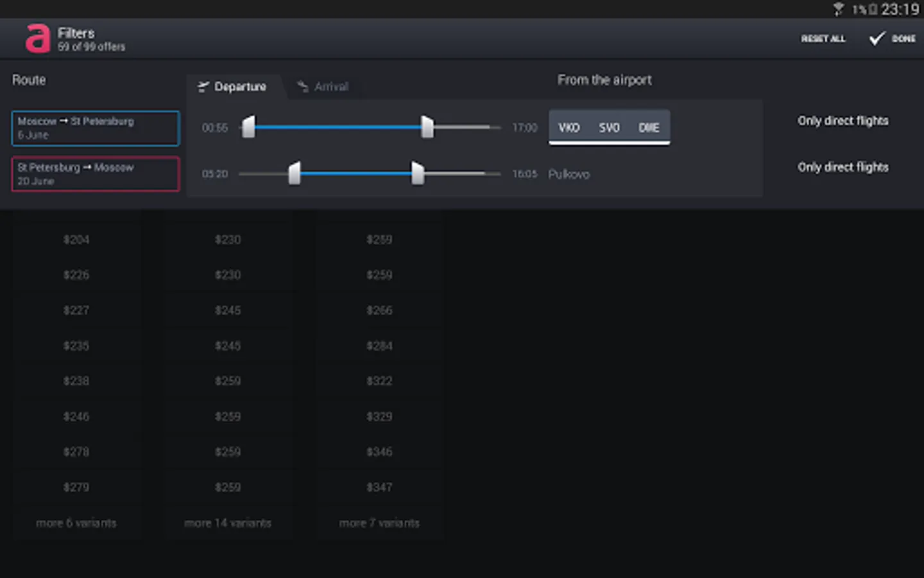Click the Filters title text

76,33
